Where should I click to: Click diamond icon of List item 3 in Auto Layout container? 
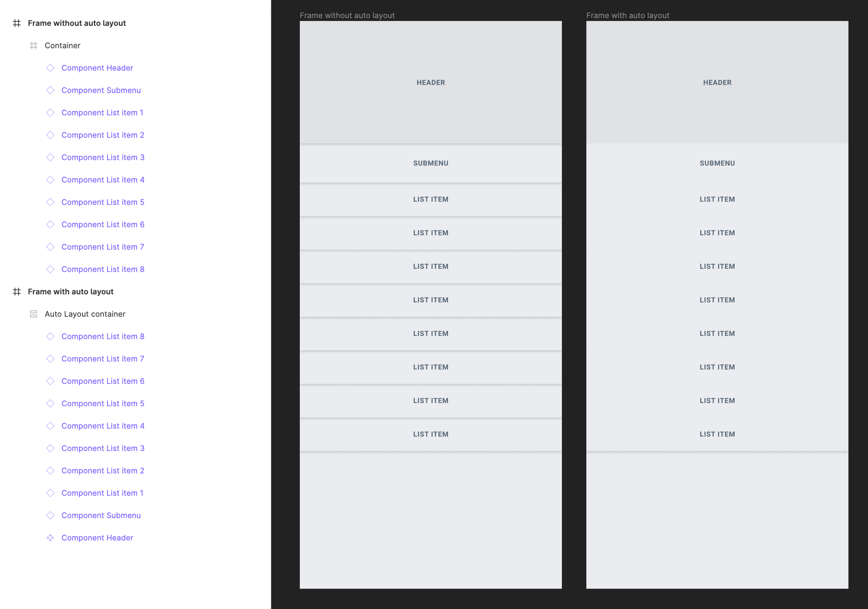point(50,448)
